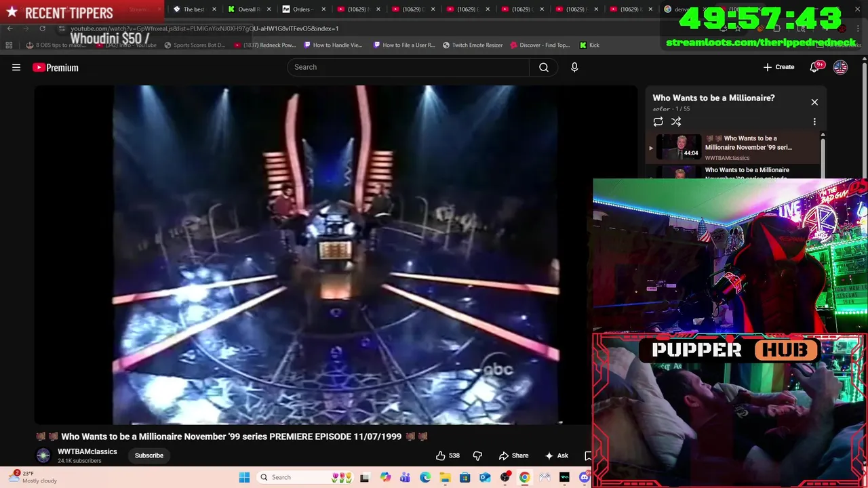Image resolution: width=868 pixels, height=488 pixels.
Task: Toggle playlist shuffle button
Action: [x=676, y=121]
